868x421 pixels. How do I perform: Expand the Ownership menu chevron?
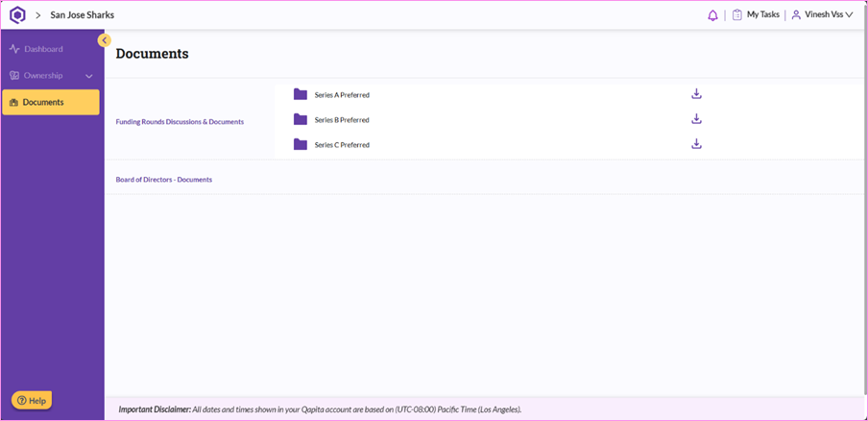click(x=89, y=76)
